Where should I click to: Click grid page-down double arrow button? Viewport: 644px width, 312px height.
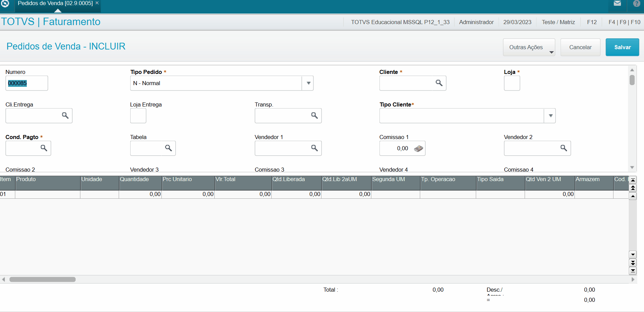coord(632,262)
